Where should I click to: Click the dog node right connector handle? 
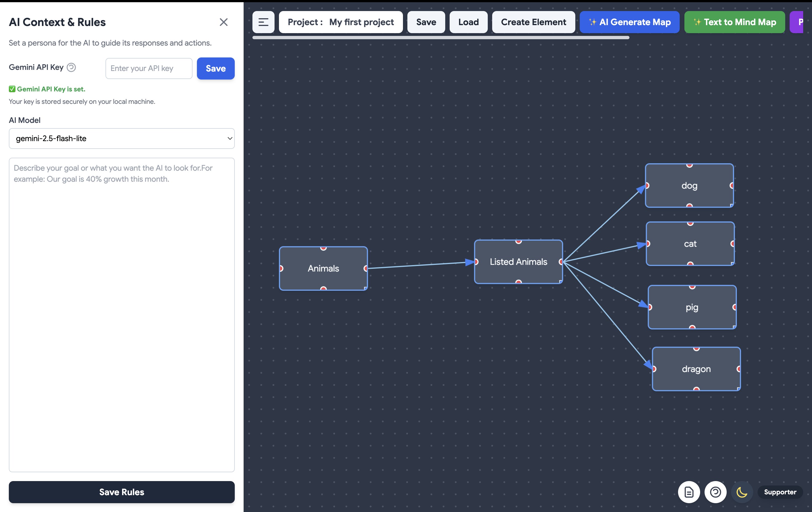point(732,185)
